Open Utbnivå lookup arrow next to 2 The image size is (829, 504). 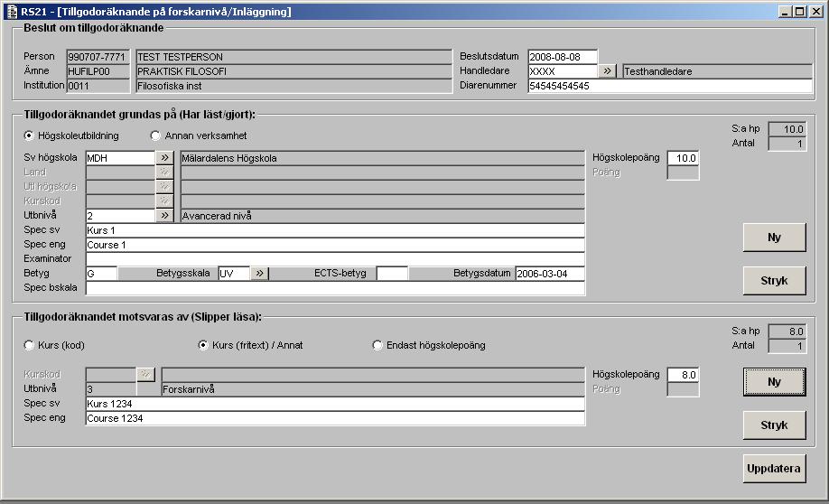coord(164,215)
